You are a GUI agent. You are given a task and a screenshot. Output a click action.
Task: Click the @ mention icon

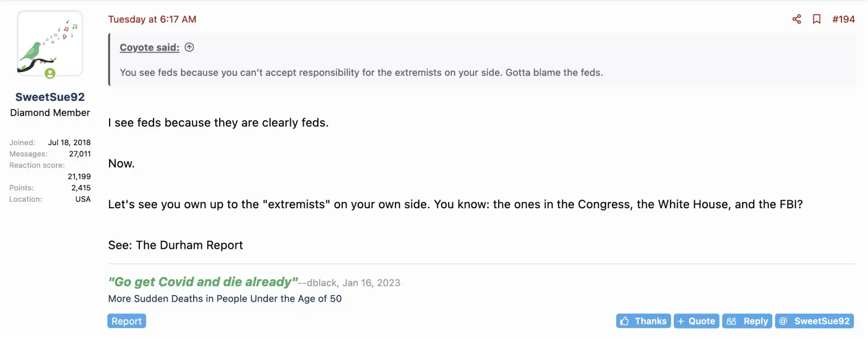click(783, 321)
